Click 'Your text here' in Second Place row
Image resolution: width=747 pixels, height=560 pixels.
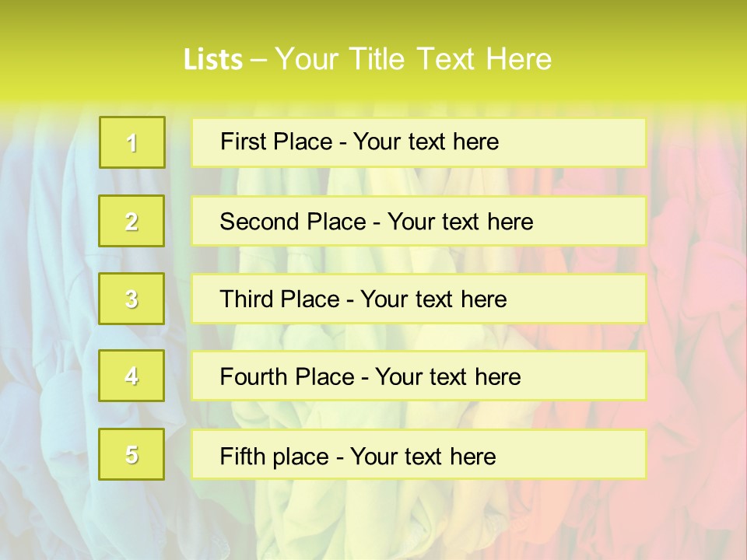(460, 222)
